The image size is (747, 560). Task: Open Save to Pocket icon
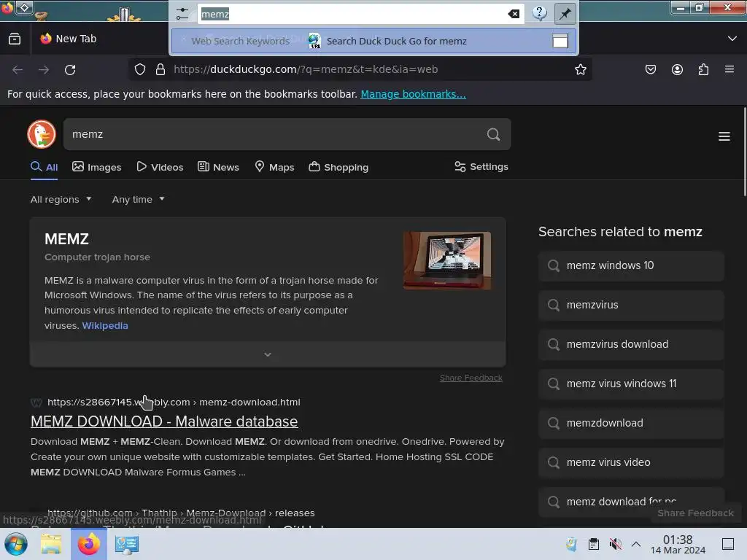tap(650, 69)
